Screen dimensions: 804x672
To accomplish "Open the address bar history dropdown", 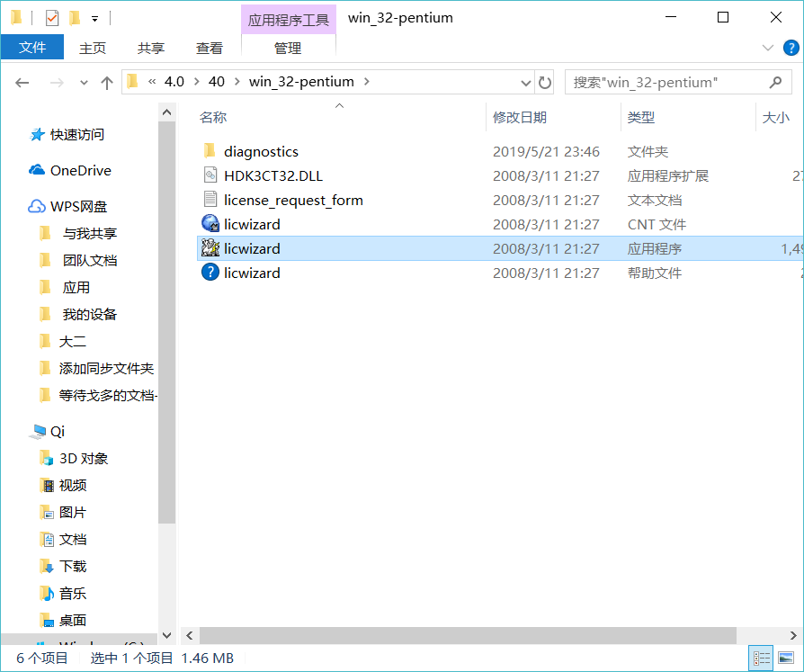I will point(525,83).
